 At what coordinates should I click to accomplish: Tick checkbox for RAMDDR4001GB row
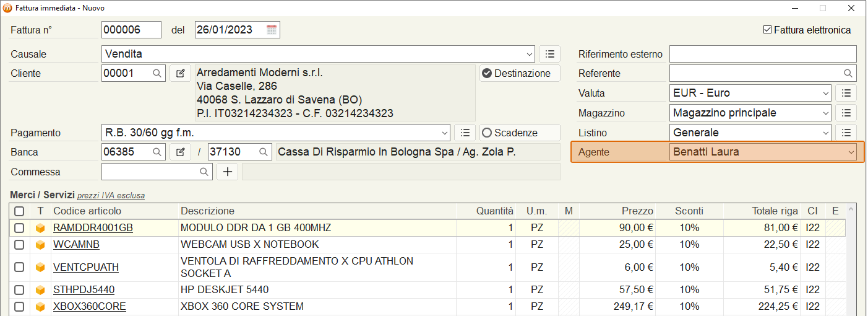point(19,228)
